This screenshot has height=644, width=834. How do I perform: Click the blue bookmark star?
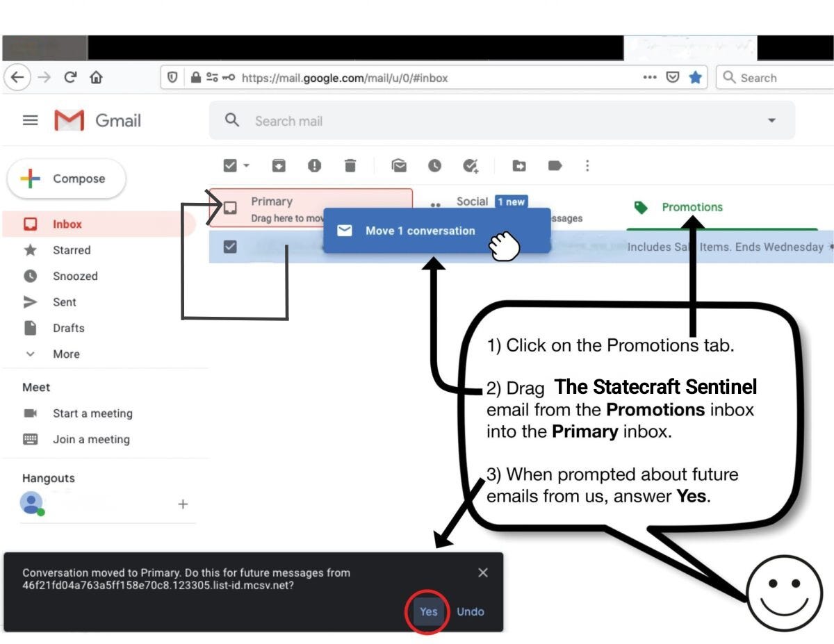click(695, 78)
